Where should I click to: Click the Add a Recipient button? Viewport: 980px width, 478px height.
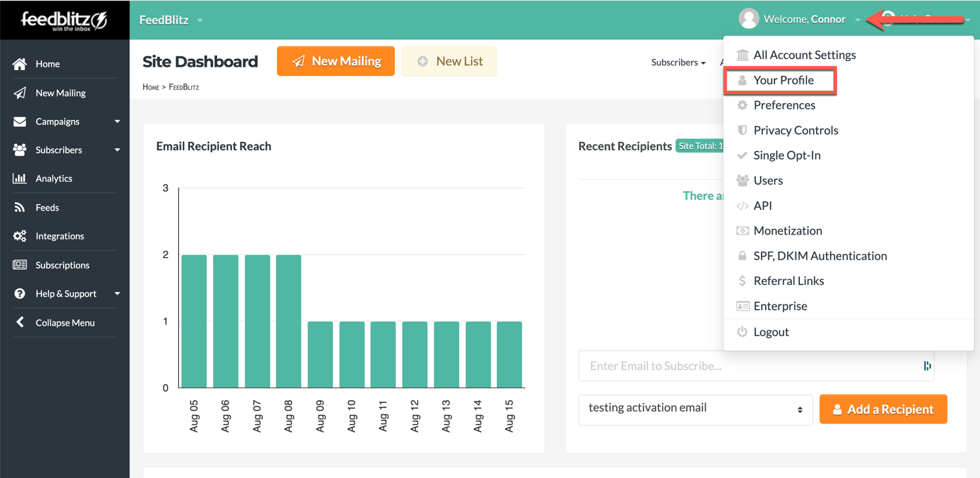click(883, 409)
